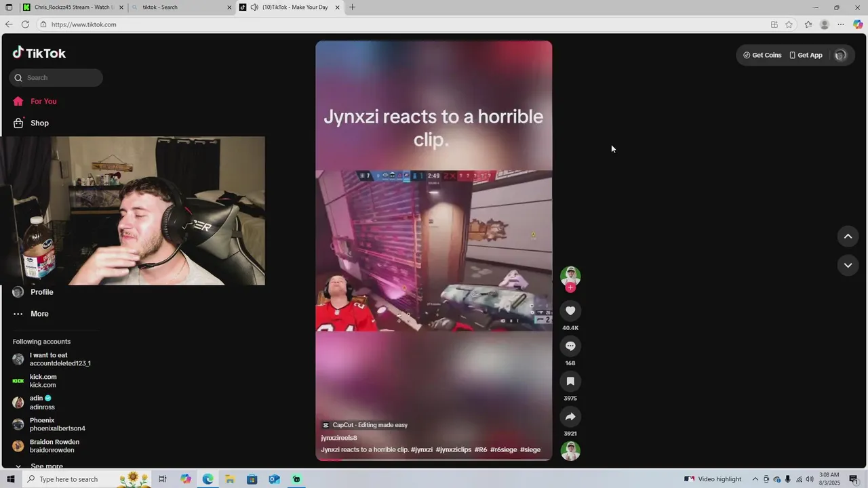Open account avatar in TikTok header
Screen dimensions: 868x488
(840, 55)
